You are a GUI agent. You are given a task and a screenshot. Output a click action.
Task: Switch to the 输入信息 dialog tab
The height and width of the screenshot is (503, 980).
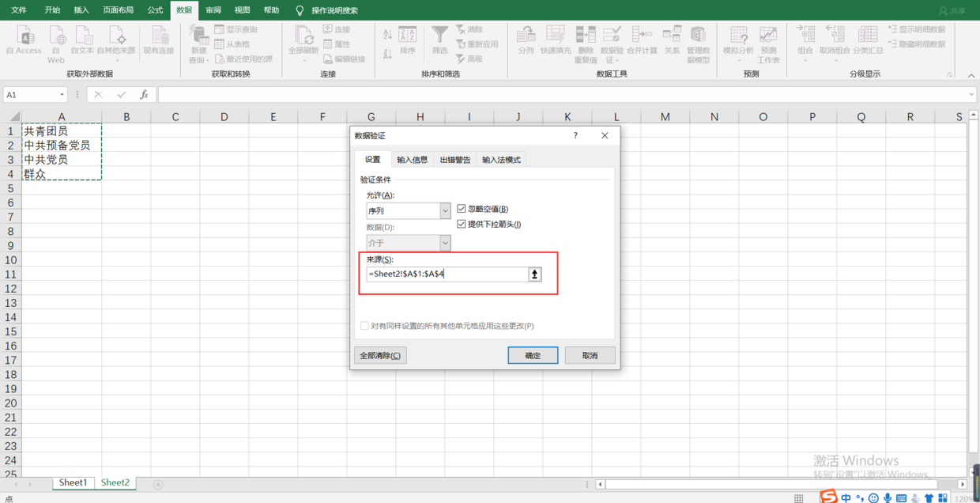(413, 159)
